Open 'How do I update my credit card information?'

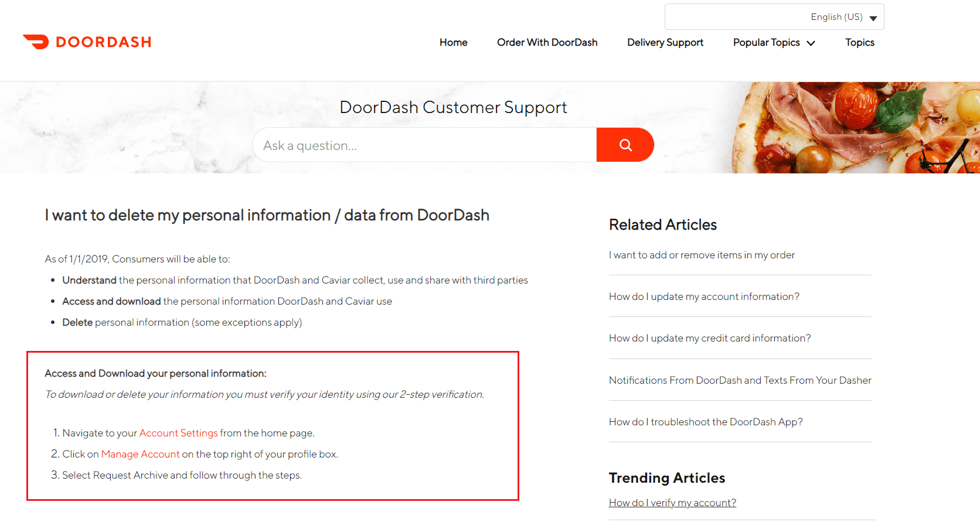click(x=710, y=338)
